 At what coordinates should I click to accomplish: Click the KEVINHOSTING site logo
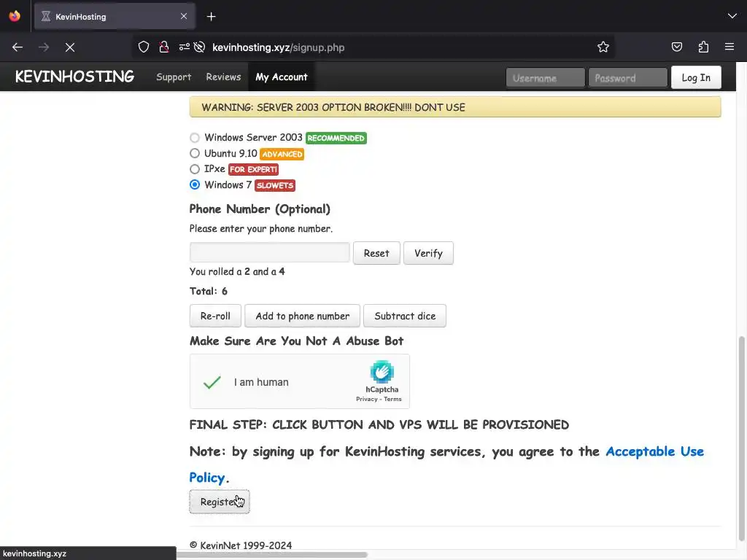tap(74, 77)
